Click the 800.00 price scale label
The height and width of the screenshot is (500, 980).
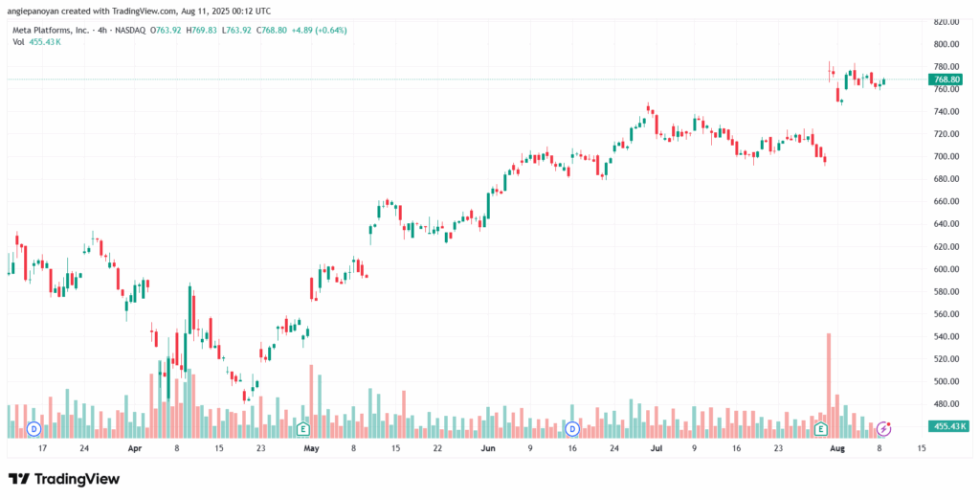pyautogui.click(x=947, y=44)
